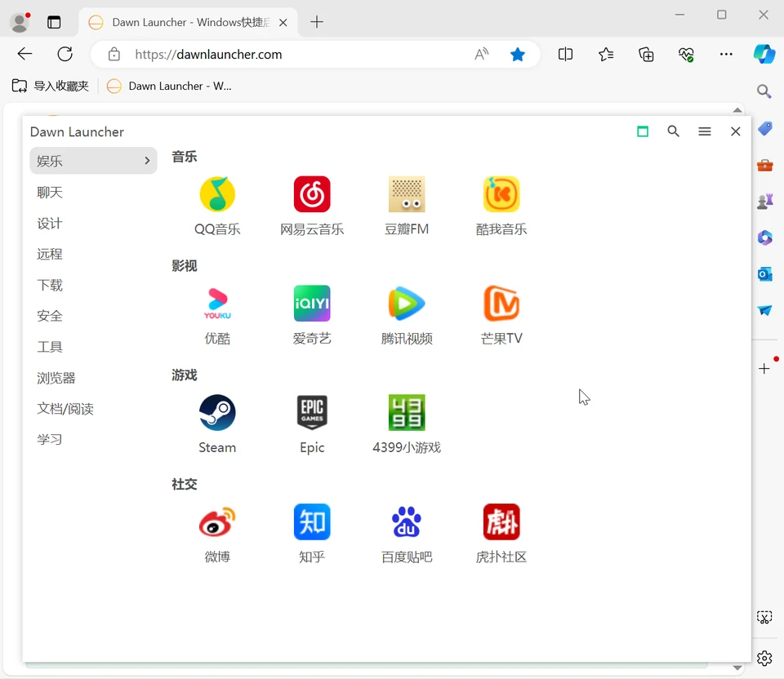Image resolution: width=784 pixels, height=679 pixels.
Task: Select 娱乐 category in sidebar
Action: click(93, 161)
